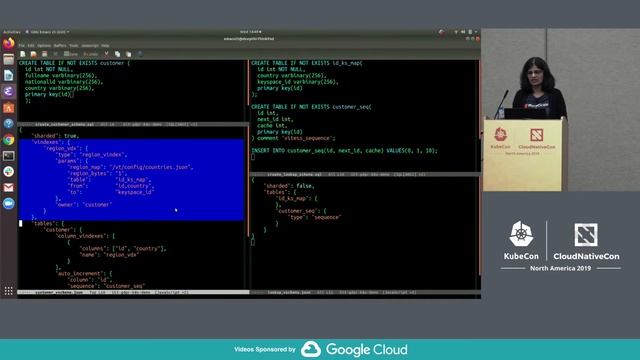Click the 'nationalid varbinary(256),' line
Viewport: 640px width, 360px height.
(x=64, y=82)
